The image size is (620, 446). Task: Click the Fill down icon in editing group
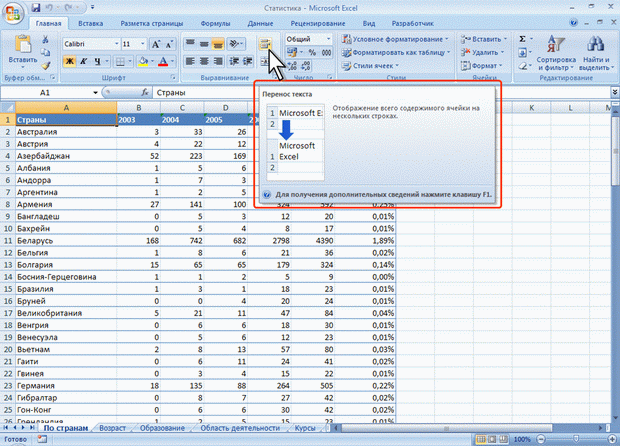(522, 53)
